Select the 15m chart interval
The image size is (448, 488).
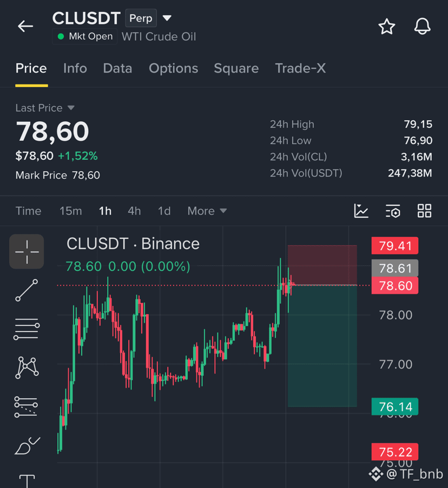pyautogui.click(x=70, y=211)
